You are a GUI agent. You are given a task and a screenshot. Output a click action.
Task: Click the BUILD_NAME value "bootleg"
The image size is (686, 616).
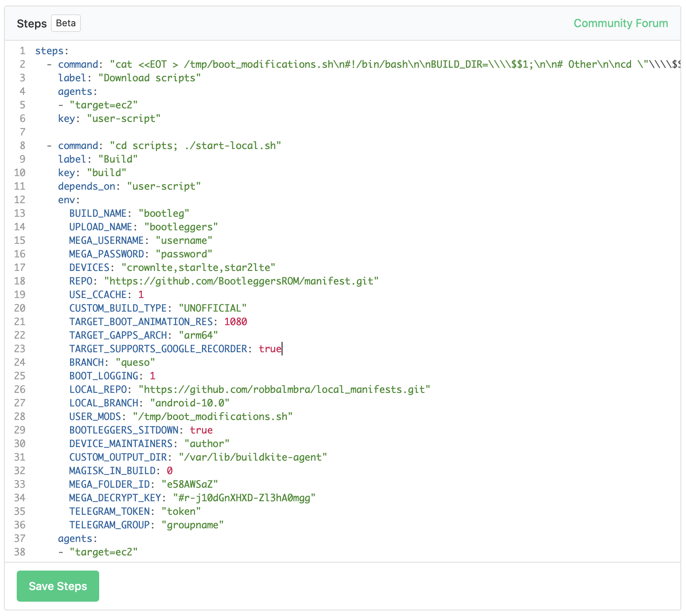pos(164,214)
